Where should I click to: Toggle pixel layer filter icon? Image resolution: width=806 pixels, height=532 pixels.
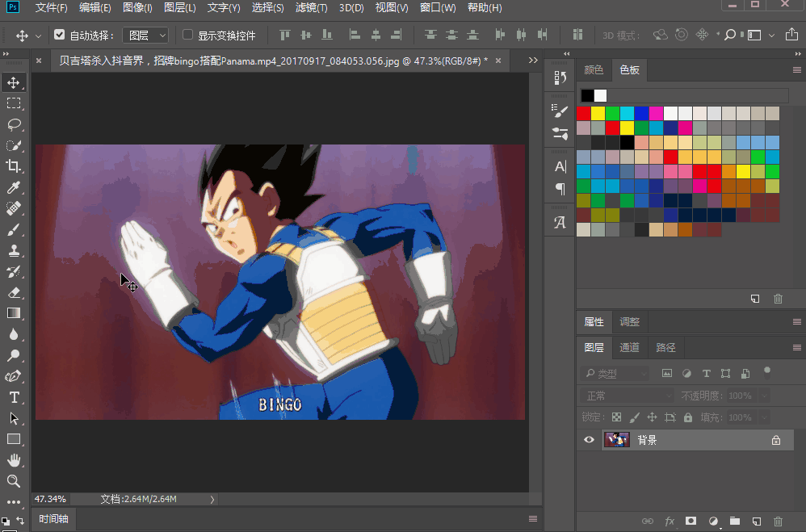667,373
